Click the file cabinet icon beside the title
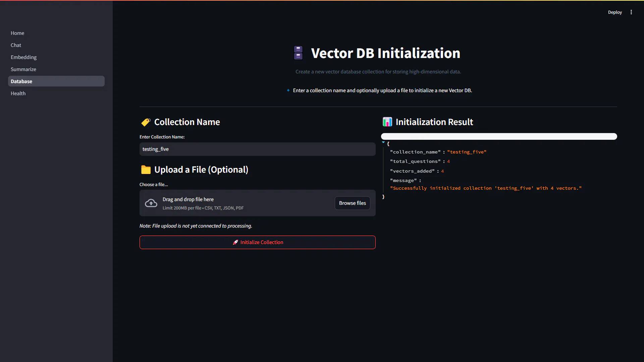This screenshot has width=644, height=362. click(x=298, y=53)
